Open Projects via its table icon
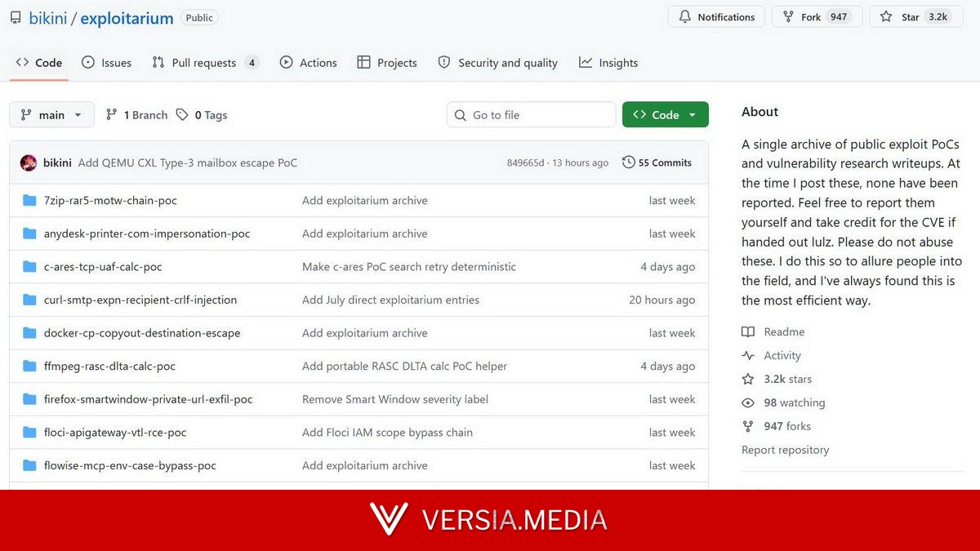This screenshot has height=551, width=980. click(363, 63)
